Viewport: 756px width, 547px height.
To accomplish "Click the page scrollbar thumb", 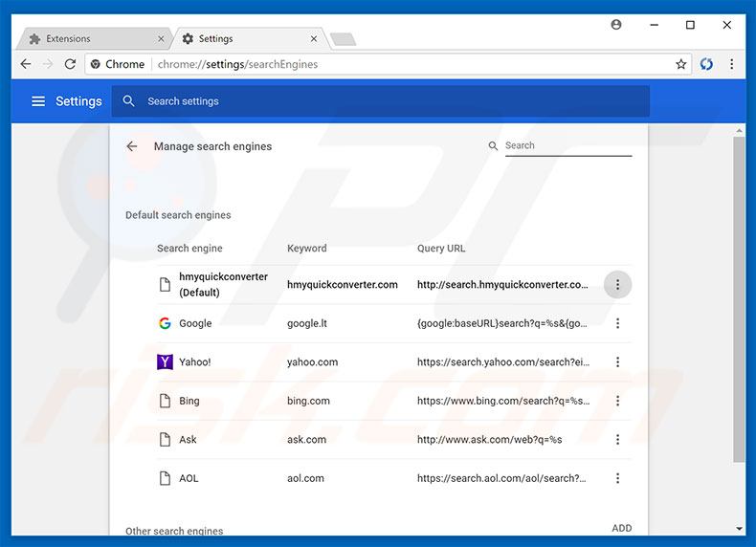I will click(739, 298).
